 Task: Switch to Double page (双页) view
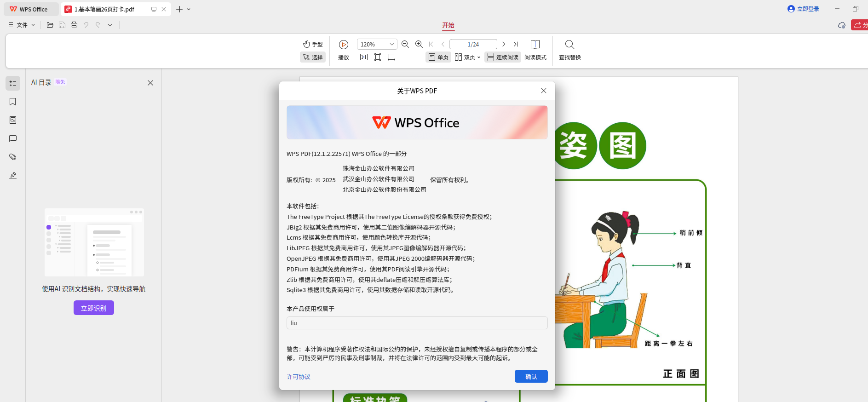point(465,57)
